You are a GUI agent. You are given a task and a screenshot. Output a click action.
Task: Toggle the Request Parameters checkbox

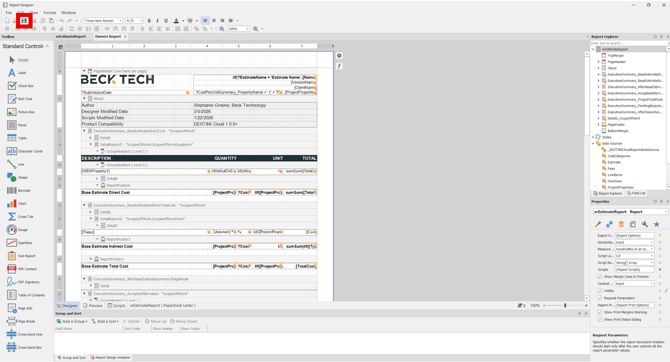(x=600, y=298)
